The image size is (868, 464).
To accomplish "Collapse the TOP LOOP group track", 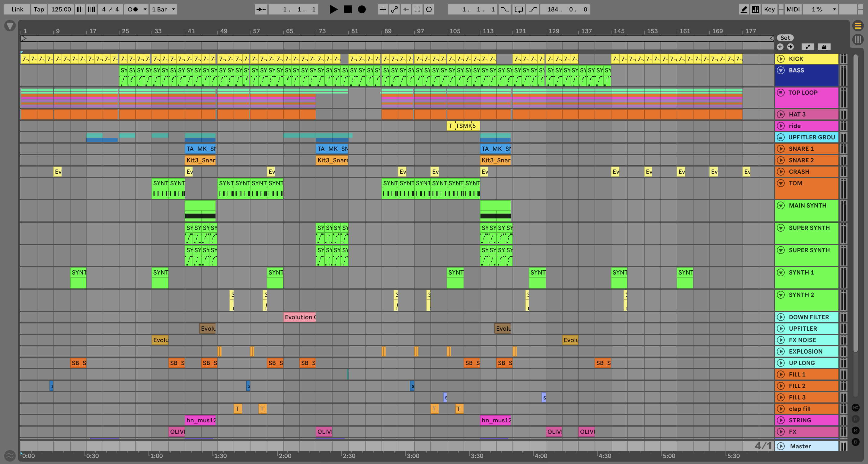I will (x=781, y=93).
